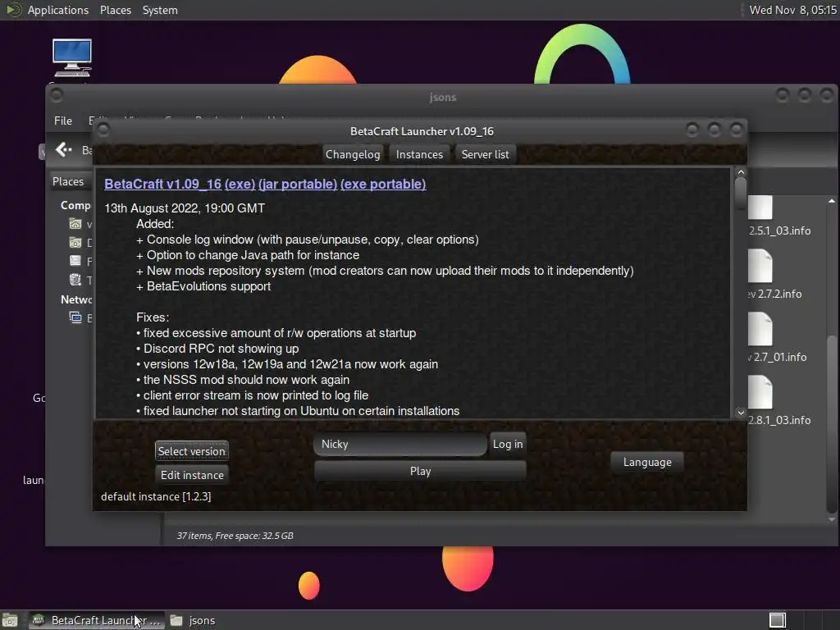Open the Places menu in top panel
This screenshot has height=630, width=840.
click(115, 10)
